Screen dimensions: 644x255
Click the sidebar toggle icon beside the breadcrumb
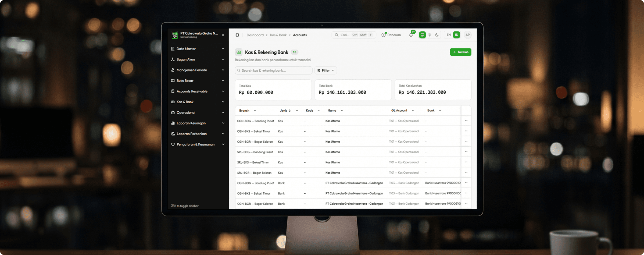pos(237,35)
